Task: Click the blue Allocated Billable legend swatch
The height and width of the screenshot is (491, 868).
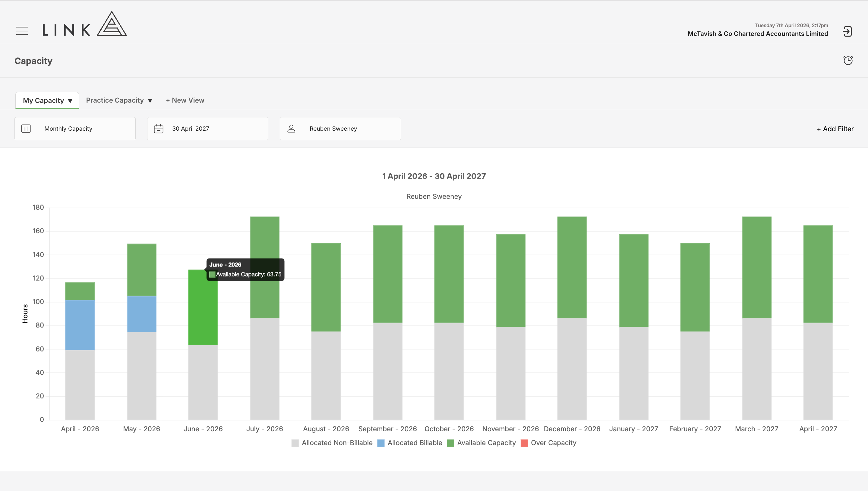Action: pos(381,443)
